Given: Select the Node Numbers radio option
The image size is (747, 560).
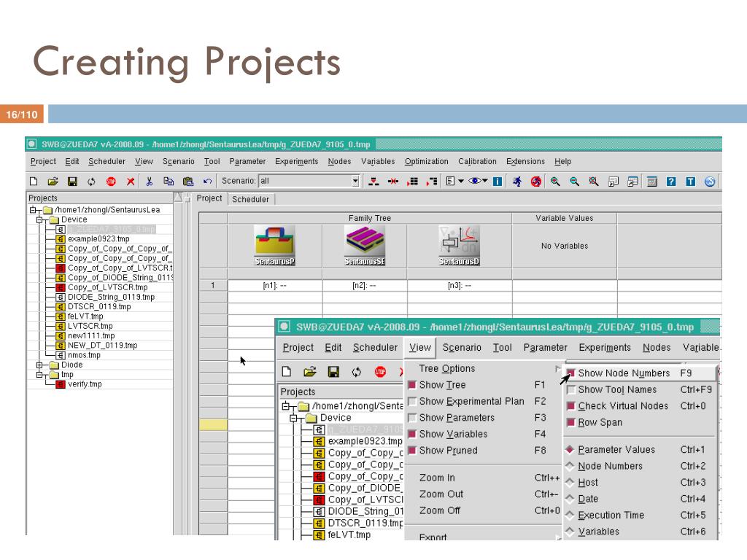Looking at the screenshot, I should (x=571, y=466).
